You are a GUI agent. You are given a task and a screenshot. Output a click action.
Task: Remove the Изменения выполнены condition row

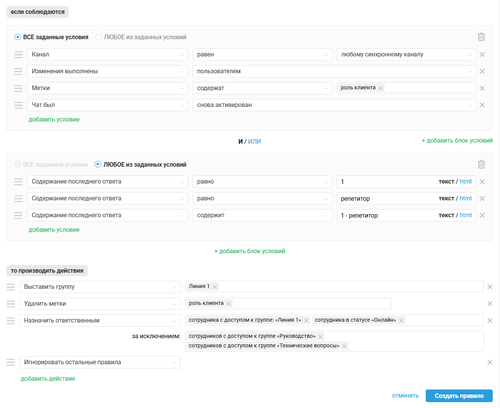(482, 71)
